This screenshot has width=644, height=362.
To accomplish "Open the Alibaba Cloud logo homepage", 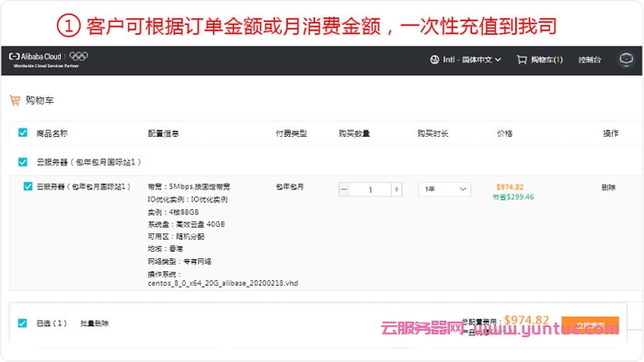I will click(x=35, y=57).
